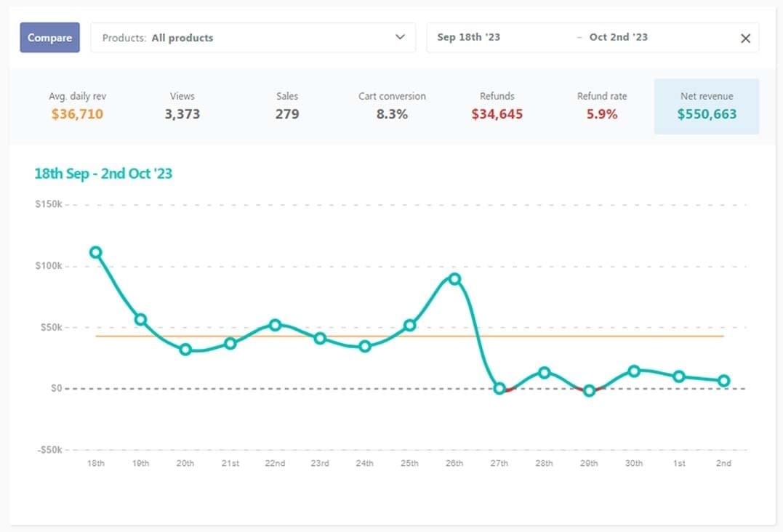Select the Net revenue metric tab

point(707,106)
